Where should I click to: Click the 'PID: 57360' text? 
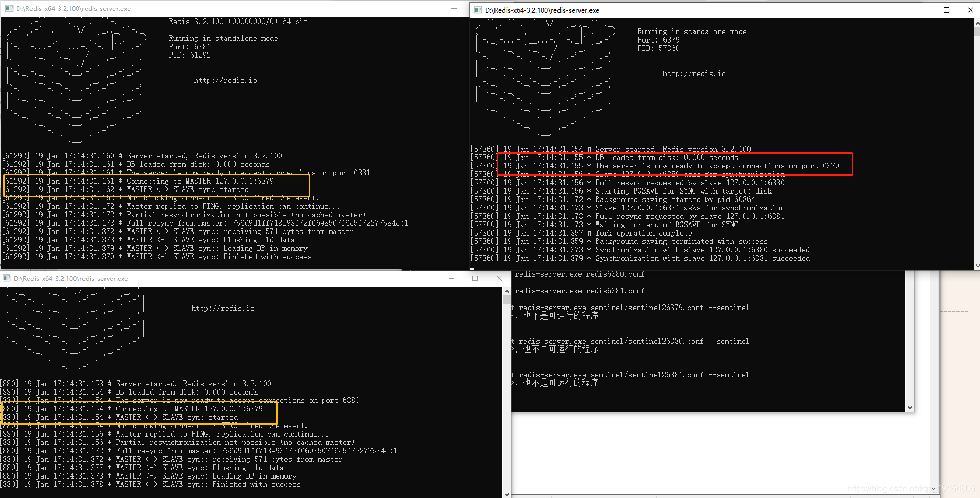click(x=658, y=48)
